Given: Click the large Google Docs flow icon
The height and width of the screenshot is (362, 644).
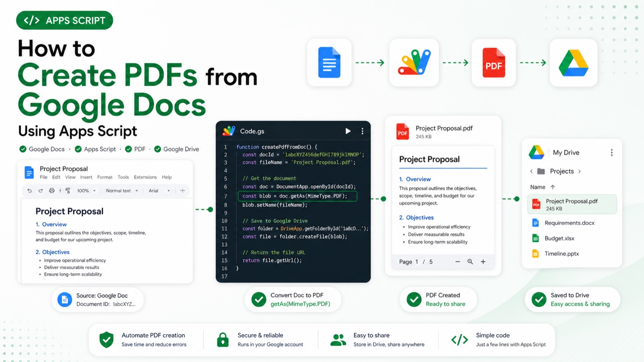Looking at the screenshot, I should [329, 62].
